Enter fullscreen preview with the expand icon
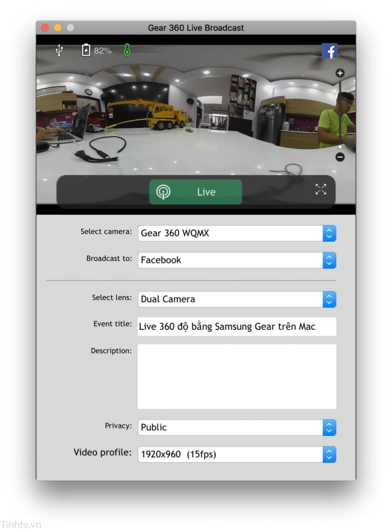 [320, 189]
